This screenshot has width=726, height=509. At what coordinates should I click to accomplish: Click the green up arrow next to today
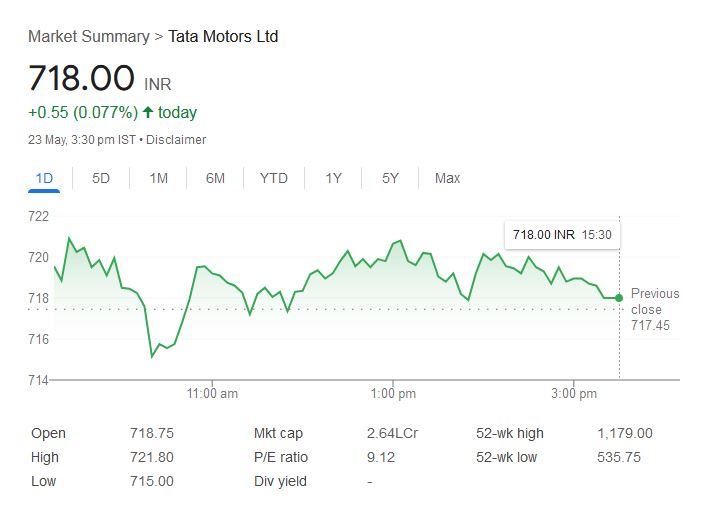pos(148,112)
